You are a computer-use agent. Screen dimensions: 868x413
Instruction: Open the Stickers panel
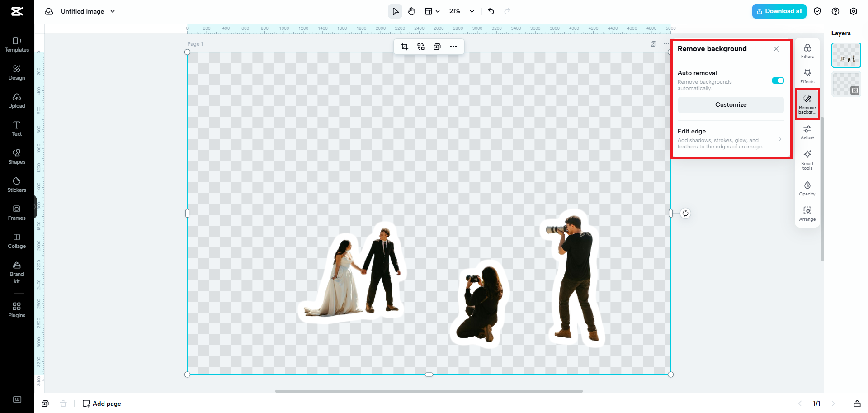coord(17,185)
